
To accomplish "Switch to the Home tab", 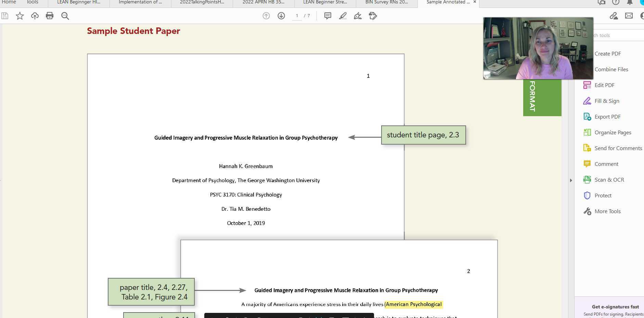I will pyautogui.click(x=9, y=2).
